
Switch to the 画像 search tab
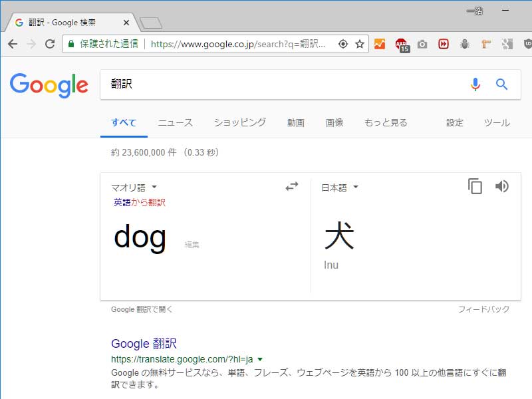pos(334,122)
